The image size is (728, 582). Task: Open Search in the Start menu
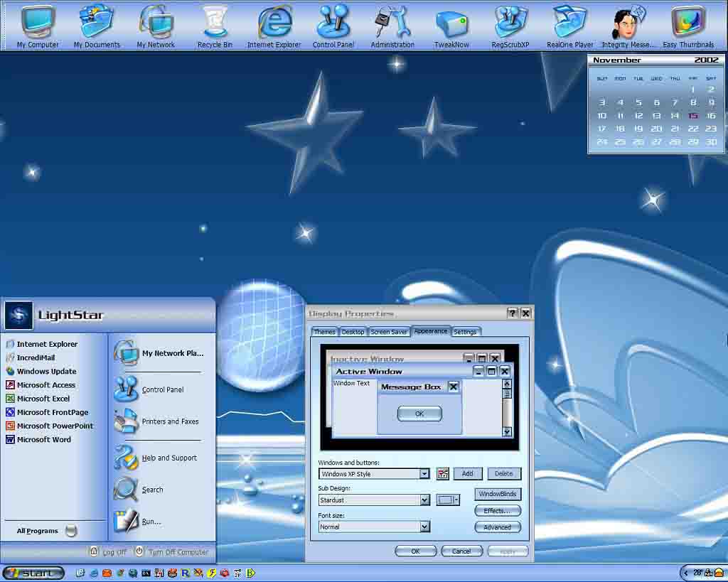coord(139,490)
